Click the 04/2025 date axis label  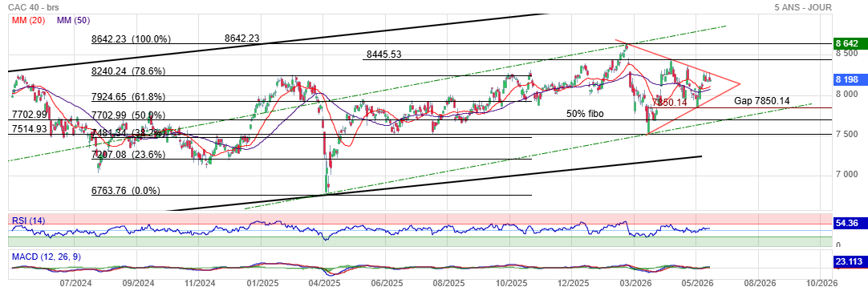325,283
